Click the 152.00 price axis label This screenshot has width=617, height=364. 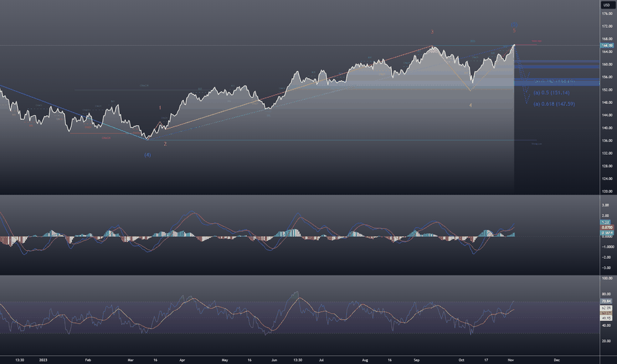coord(607,90)
